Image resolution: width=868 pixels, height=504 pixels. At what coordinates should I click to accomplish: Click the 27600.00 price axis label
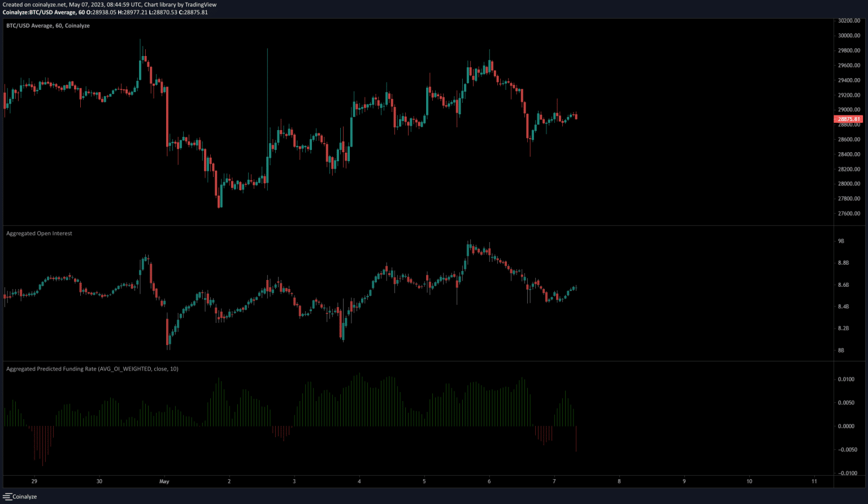[x=849, y=213]
